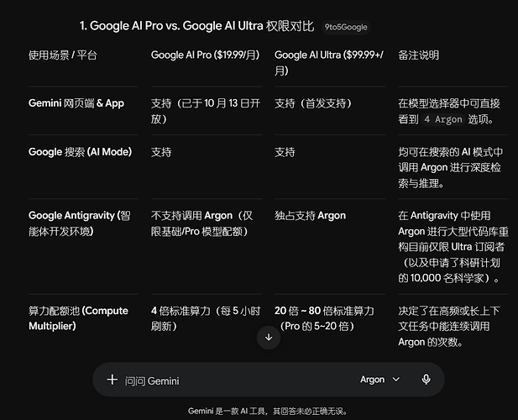Click the '4 Argon' inline code text

click(443, 119)
